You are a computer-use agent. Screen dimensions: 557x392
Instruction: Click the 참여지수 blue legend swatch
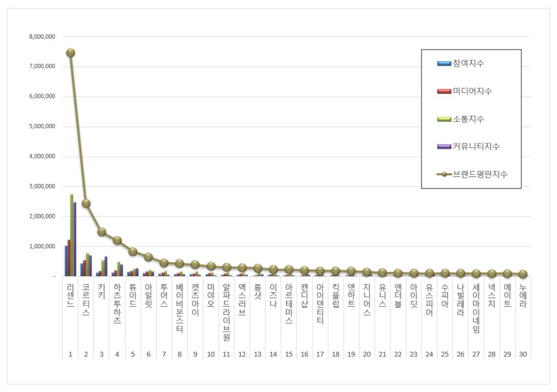coord(444,63)
